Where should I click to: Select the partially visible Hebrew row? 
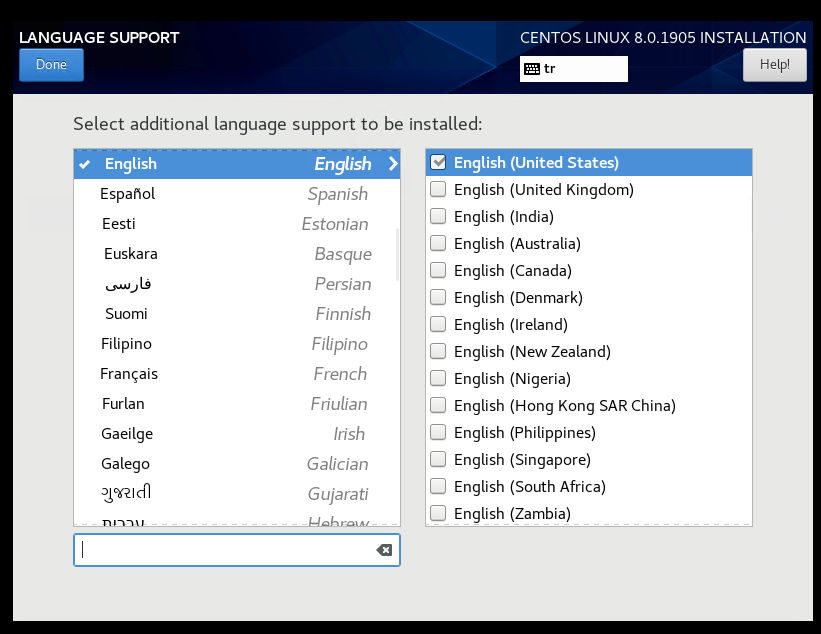pyautogui.click(x=237, y=520)
